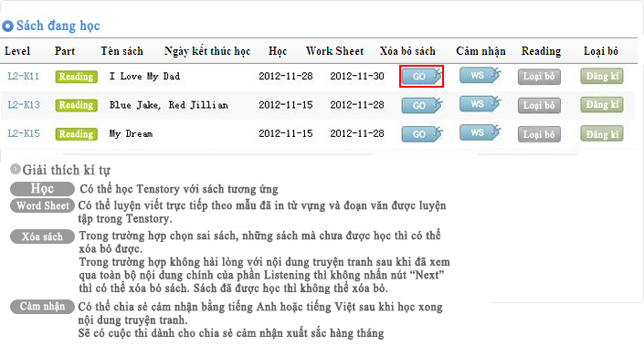Click the Học column header
Viewport: 644px width, 347px height.
point(278,51)
